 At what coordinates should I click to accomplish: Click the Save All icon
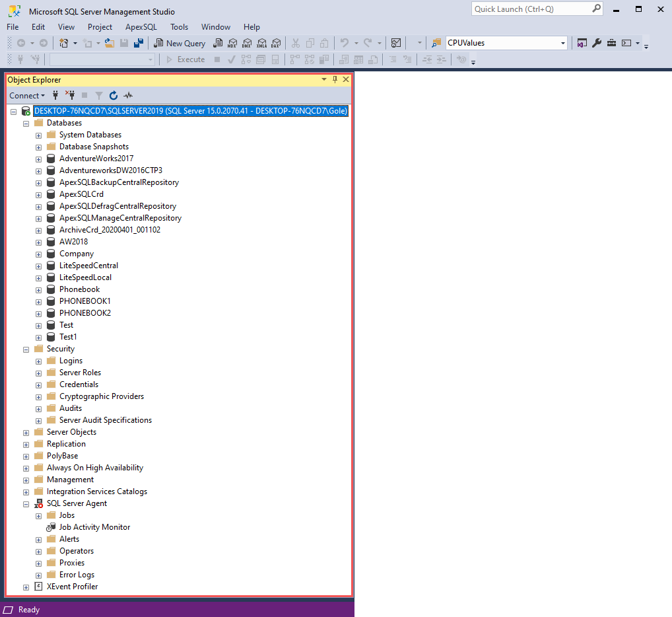pyautogui.click(x=139, y=43)
